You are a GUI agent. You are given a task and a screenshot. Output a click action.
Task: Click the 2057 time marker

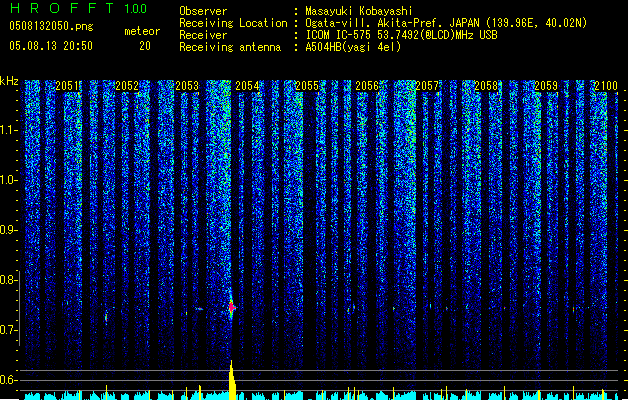pyautogui.click(x=427, y=86)
